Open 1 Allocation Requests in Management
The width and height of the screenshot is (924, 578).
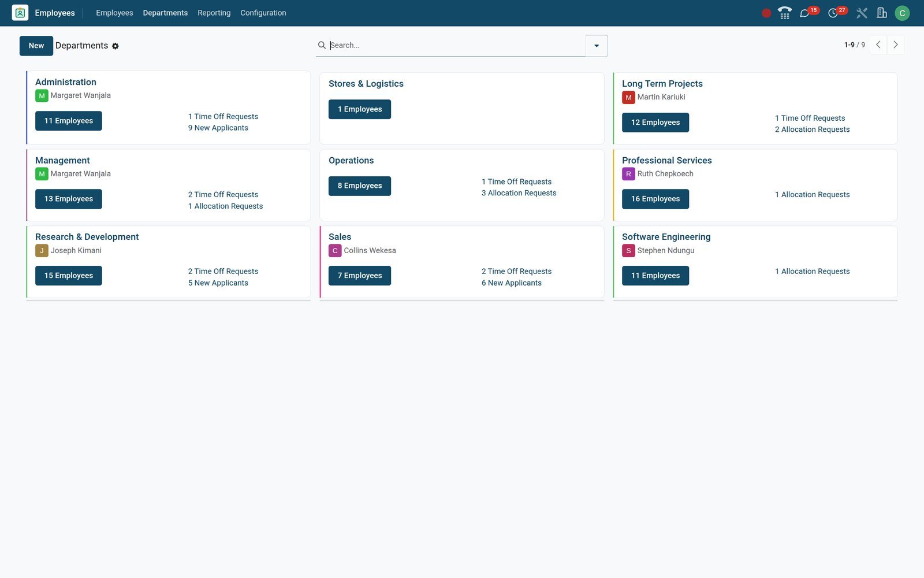(225, 206)
